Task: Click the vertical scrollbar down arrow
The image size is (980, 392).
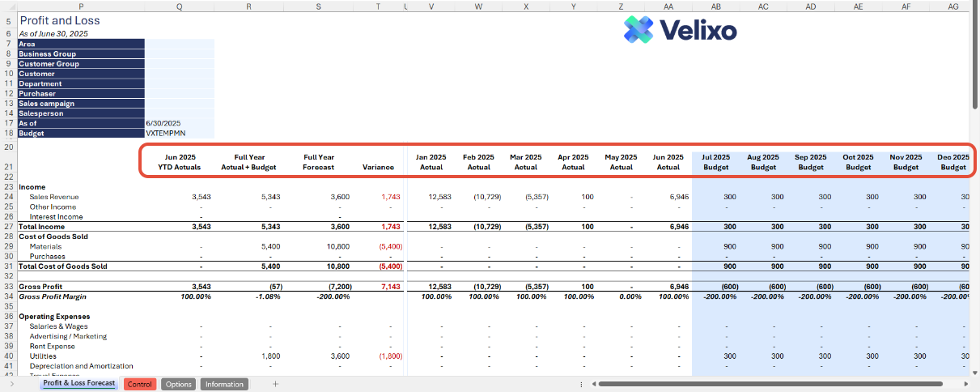Action: [974, 372]
